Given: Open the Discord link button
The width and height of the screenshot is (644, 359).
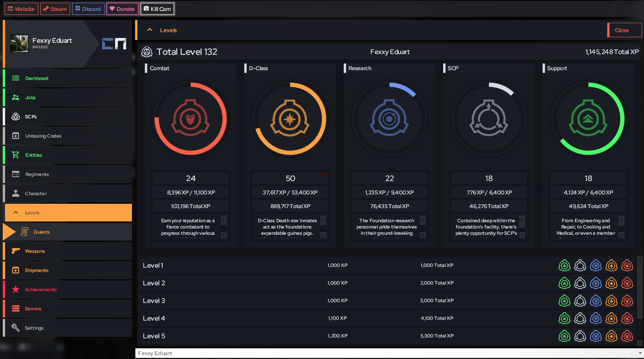Looking at the screenshot, I should pos(88,9).
